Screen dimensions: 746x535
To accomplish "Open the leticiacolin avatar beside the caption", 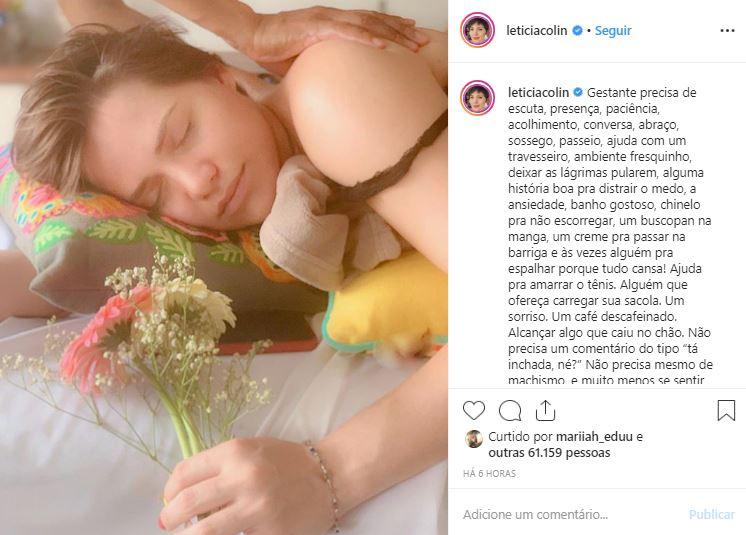I will coord(478,97).
